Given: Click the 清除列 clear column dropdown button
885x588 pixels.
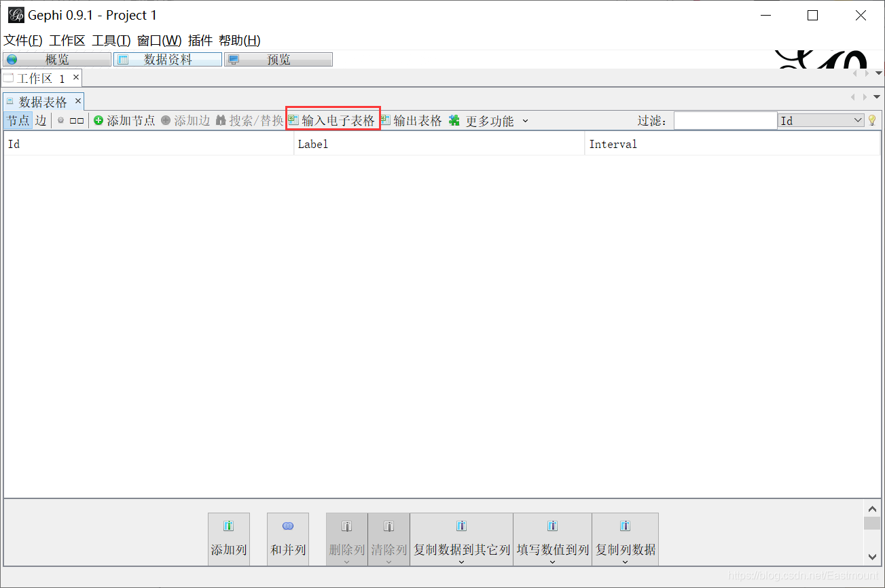Looking at the screenshot, I should 389,539.
